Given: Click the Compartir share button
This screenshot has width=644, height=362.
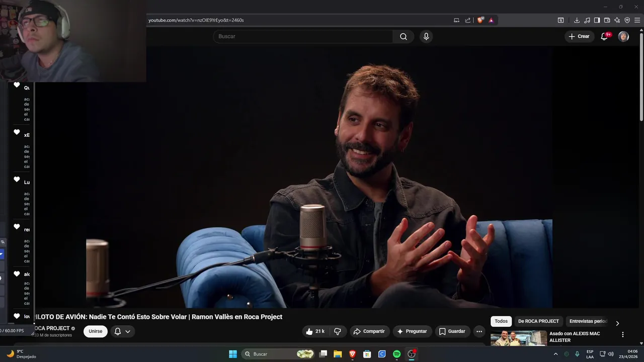Looking at the screenshot, I should coord(369,331).
